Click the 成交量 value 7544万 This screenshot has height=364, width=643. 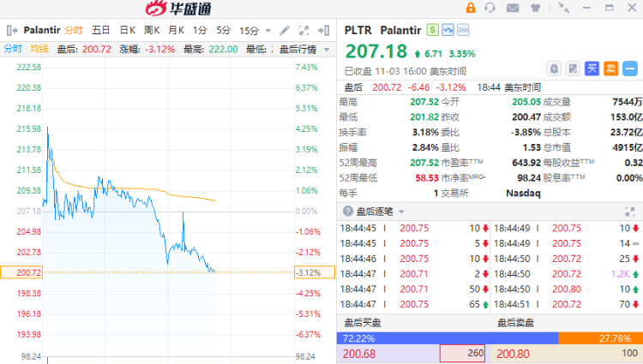click(x=627, y=102)
